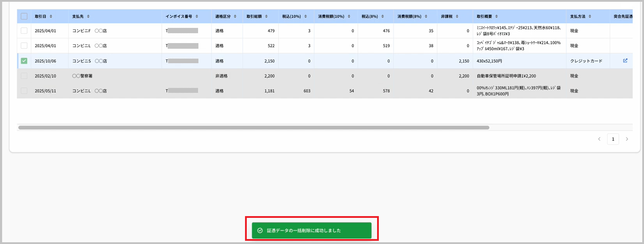The height and width of the screenshot is (244, 644).
Task: Sort by 非課税 column arrows
Action: 457,17
